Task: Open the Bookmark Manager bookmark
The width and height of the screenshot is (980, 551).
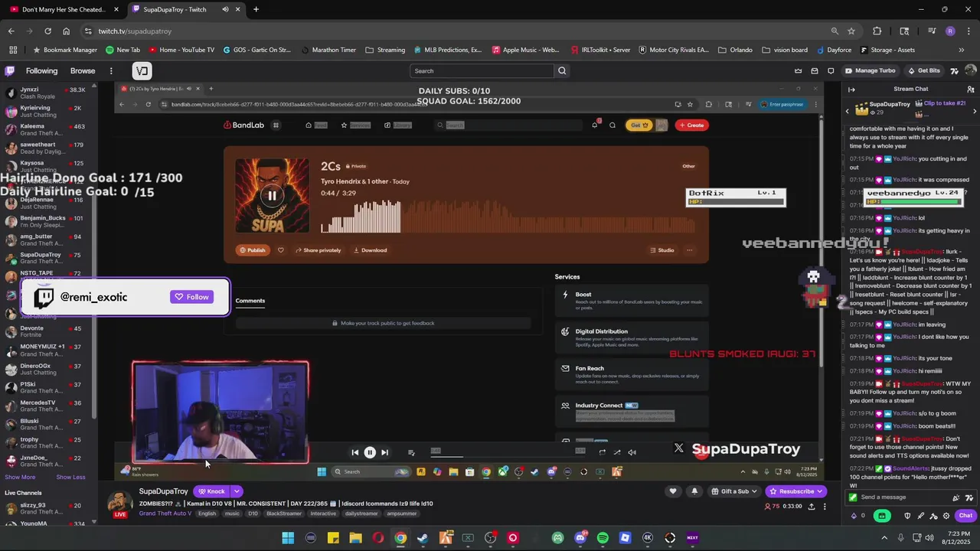Action: [x=64, y=50]
